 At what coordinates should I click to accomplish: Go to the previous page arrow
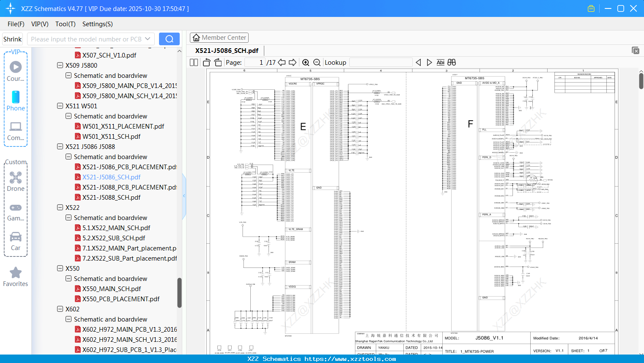pyautogui.click(x=282, y=63)
